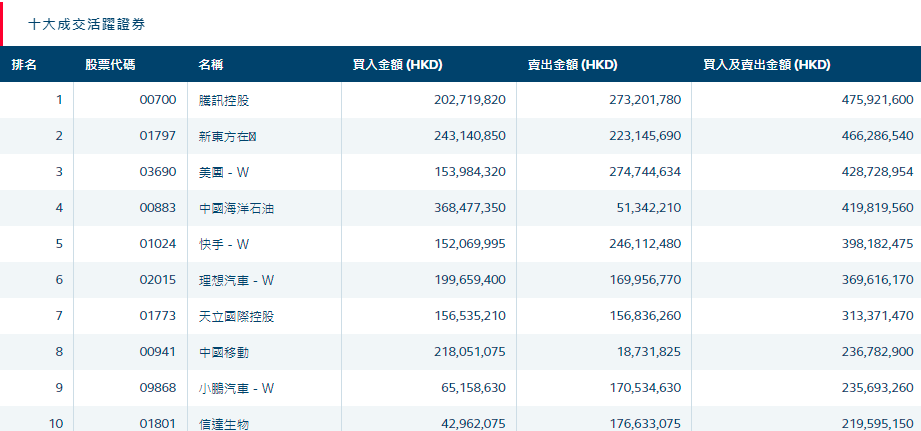Select total amount 219,595,150
Viewport: 921px width, 431px height.
(878, 423)
